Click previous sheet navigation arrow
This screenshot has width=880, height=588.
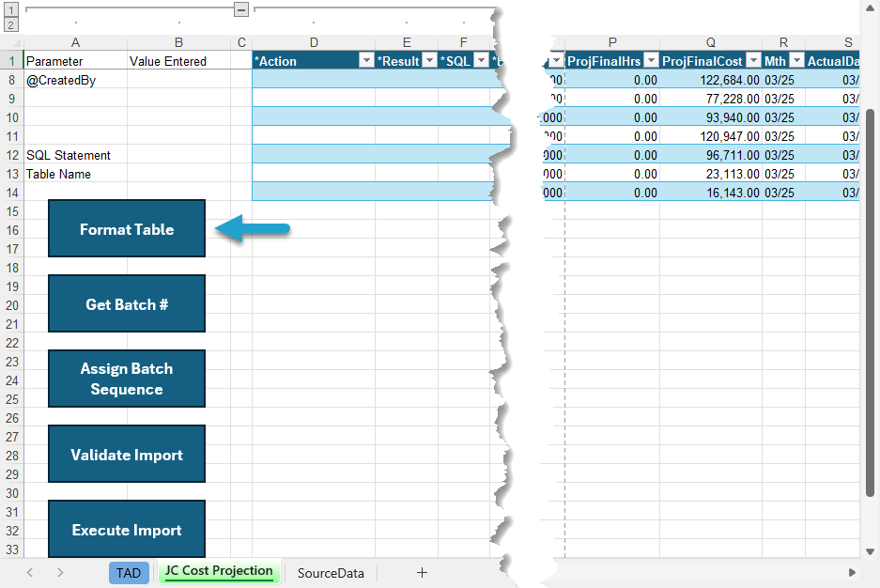[30, 572]
